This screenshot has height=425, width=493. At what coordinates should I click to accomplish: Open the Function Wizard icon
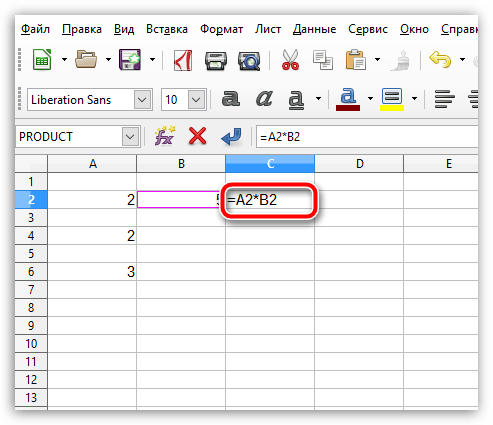click(165, 136)
